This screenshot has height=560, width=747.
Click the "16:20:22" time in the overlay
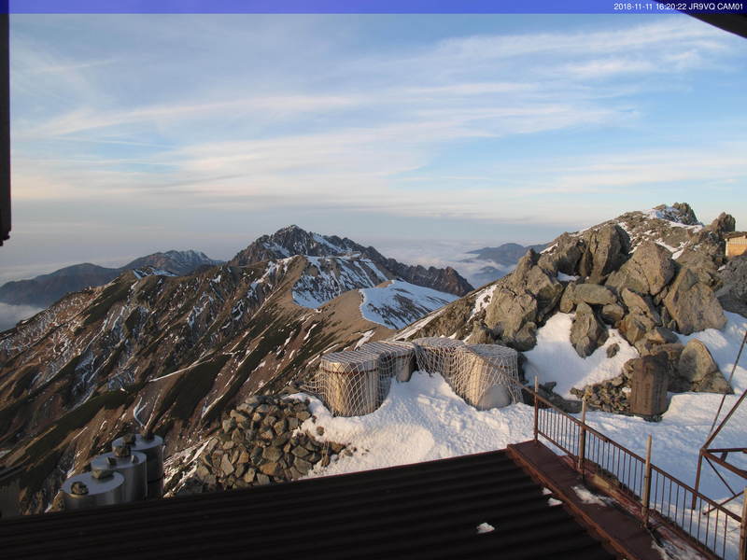[671, 7]
